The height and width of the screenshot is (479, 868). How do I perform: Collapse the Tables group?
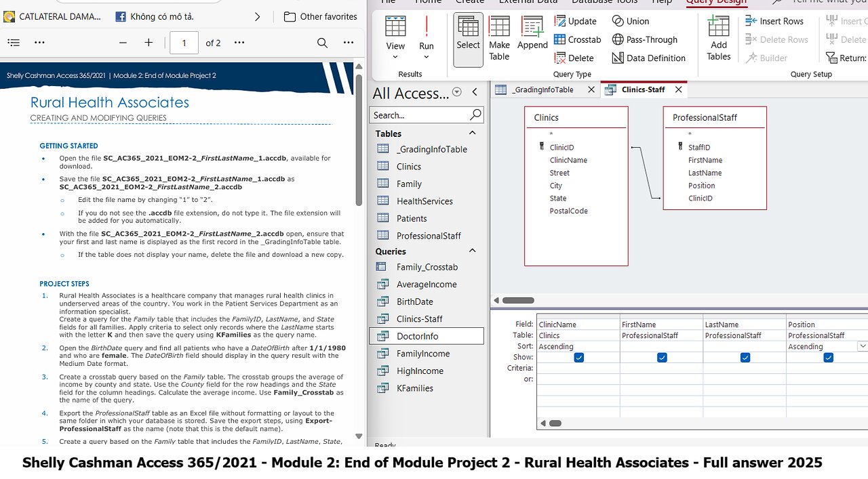472,133
